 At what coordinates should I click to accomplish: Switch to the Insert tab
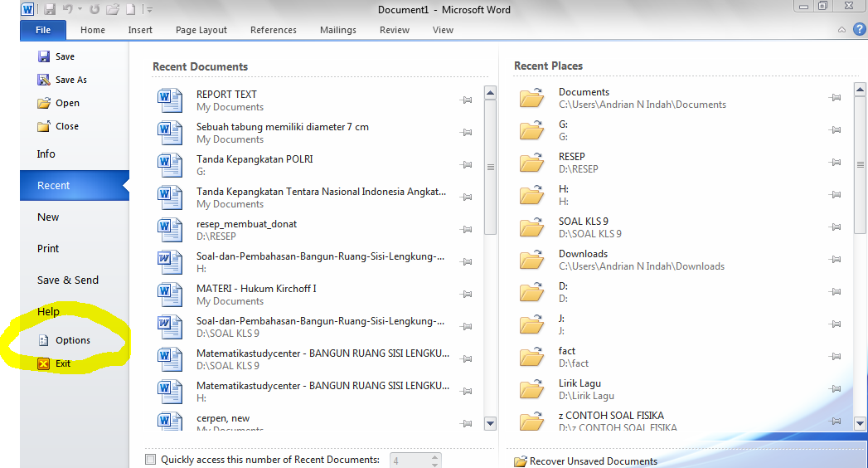tap(140, 30)
